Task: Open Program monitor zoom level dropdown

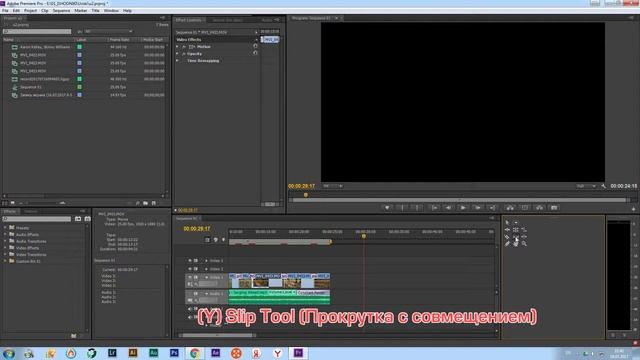Action: 333,186
